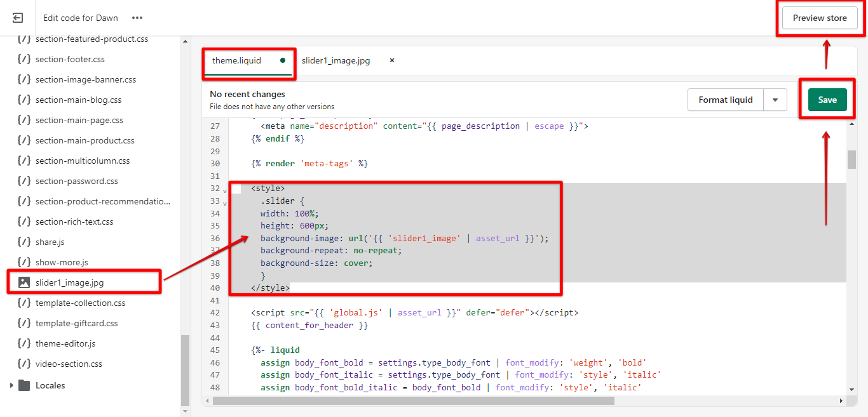Switch to the theme.liquid tab
The height and width of the screenshot is (417, 868).
pos(237,61)
